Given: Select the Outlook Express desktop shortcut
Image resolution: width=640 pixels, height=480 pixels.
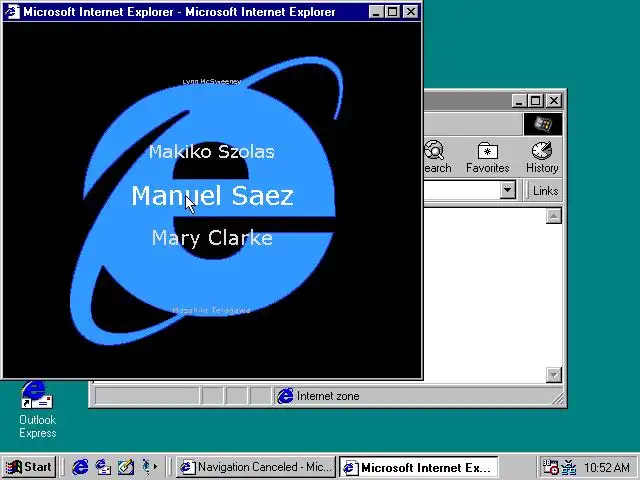Looking at the screenshot, I should click(37, 409).
